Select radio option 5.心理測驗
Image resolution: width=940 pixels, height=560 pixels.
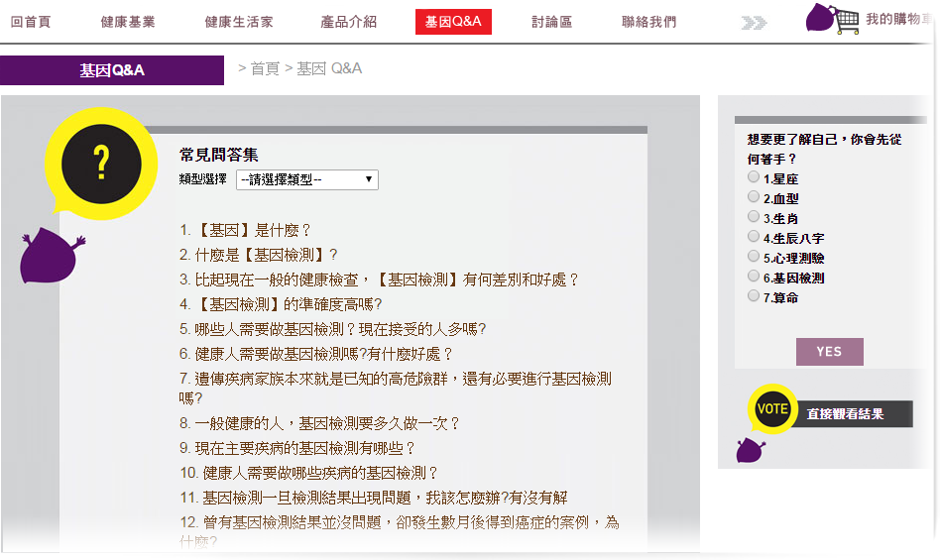[x=754, y=256]
